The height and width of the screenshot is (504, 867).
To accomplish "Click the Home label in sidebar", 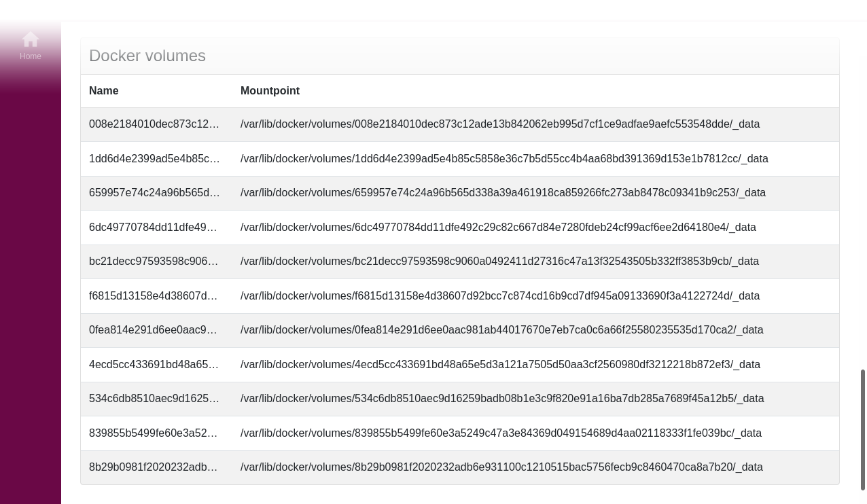I will point(31,56).
